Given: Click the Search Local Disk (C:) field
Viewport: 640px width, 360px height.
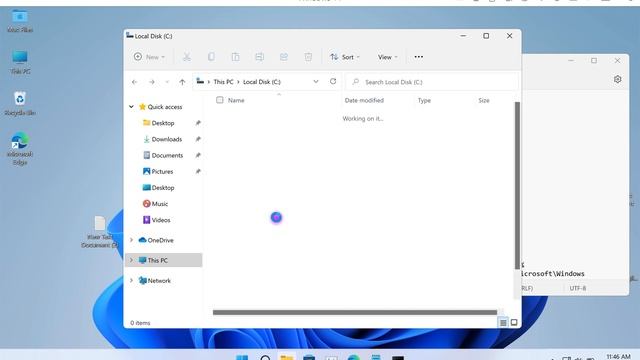Looking at the screenshot, I should coord(432,82).
